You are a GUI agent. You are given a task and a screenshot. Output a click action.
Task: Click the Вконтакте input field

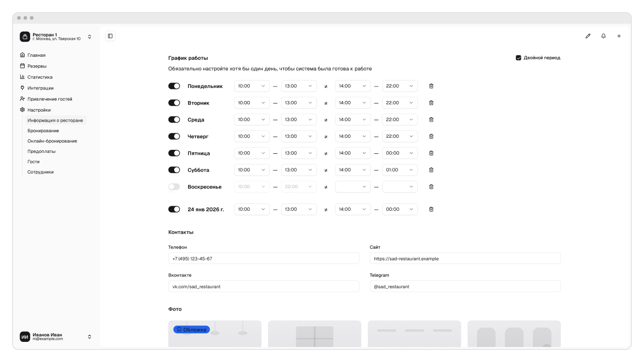pyautogui.click(x=264, y=286)
